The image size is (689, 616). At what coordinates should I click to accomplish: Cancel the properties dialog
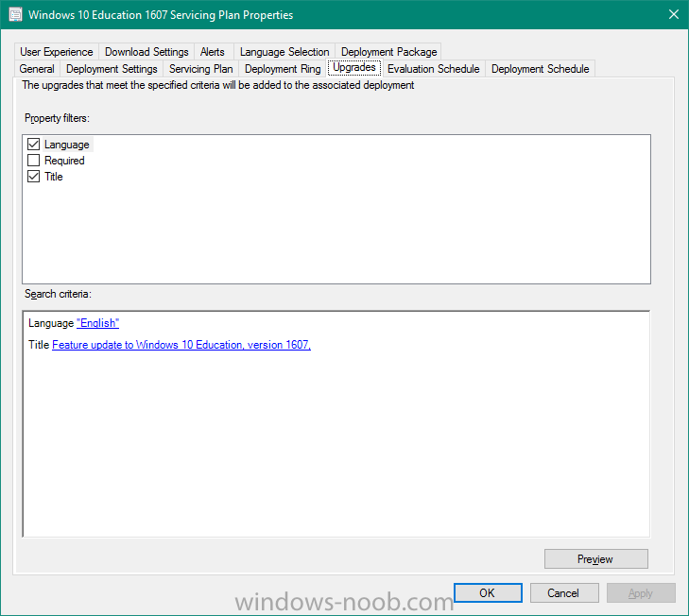click(564, 593)
